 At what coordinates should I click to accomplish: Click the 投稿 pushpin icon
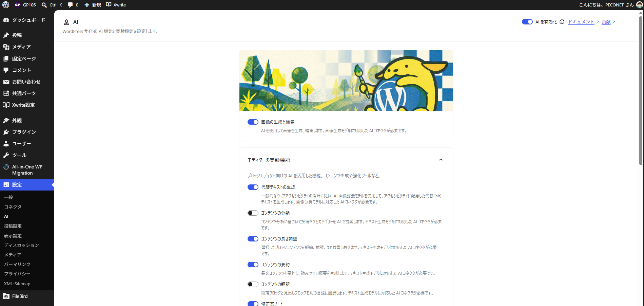[x=6, y=35]
